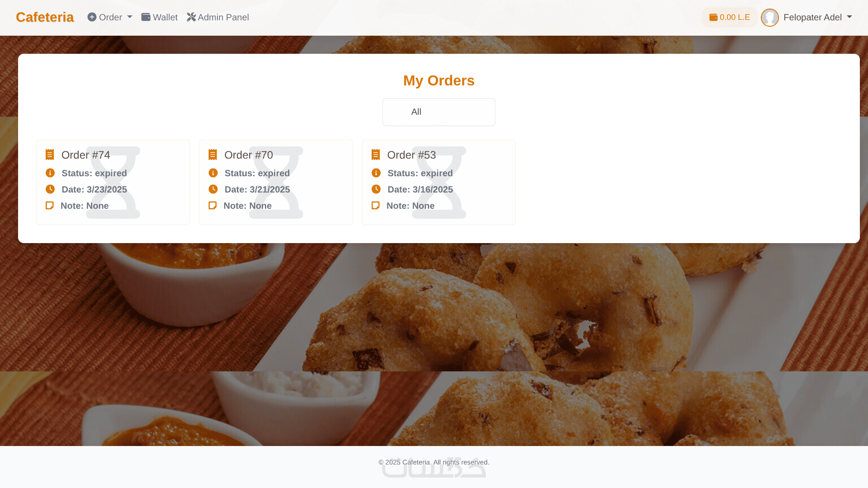868x488 pixels.
Task: Click the user avatar picture
Action: tap(770, 18)
